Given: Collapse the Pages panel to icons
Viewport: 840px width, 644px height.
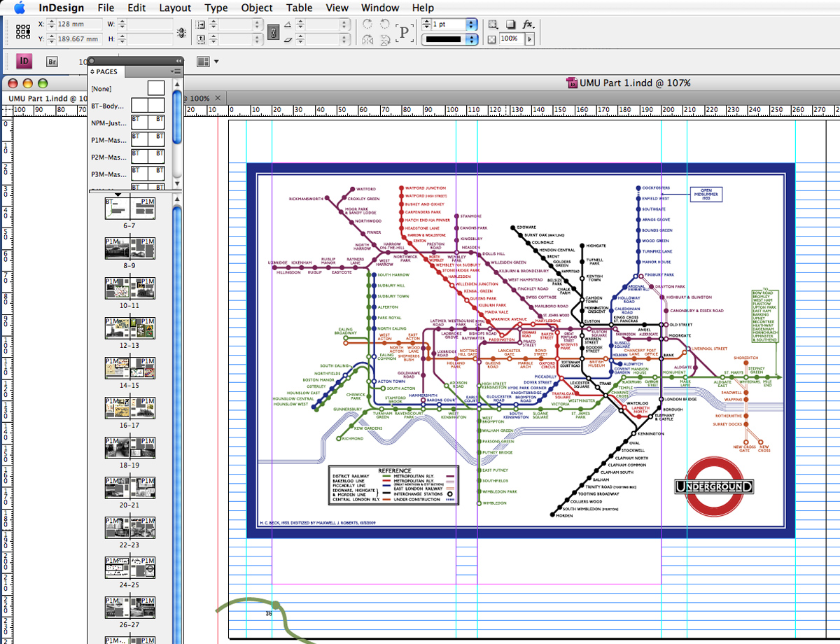Looking at the screenshot, I should [x=178, y=61].
